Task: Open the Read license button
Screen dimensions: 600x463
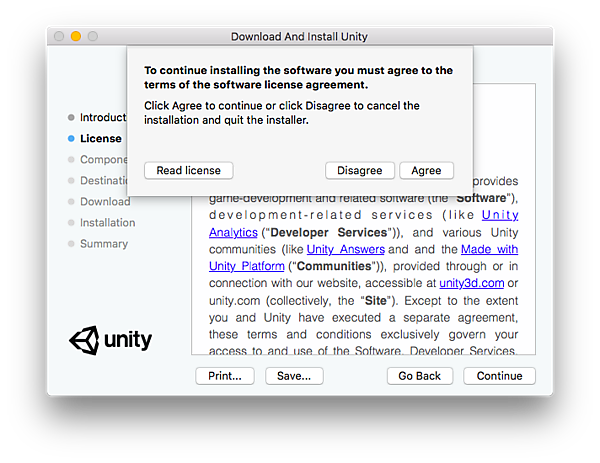Action: pos(189,170)
